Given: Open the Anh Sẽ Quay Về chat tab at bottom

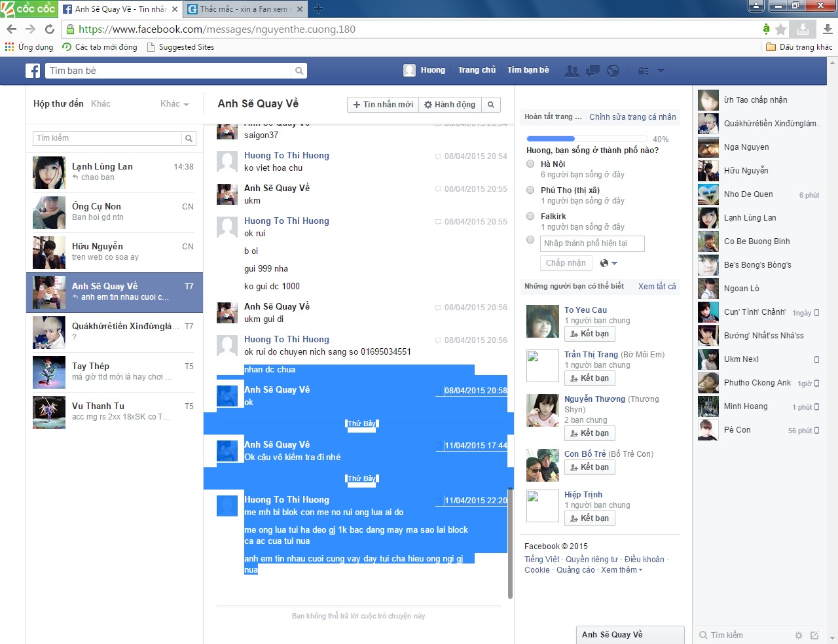Looking at the screenshot, I should (630, 635).
